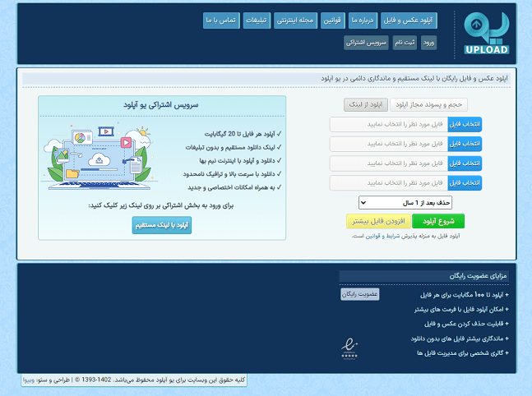This screenshot has height=396, width=532.
Task: Switch to 'حجم و پسوند مجاز آپلود' tab
Action: pyautogui.click(x=429, y=105)
